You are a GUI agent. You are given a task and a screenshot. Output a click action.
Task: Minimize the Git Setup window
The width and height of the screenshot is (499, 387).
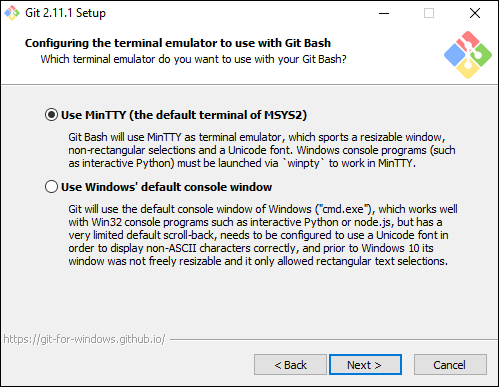[x=384, y=13]
